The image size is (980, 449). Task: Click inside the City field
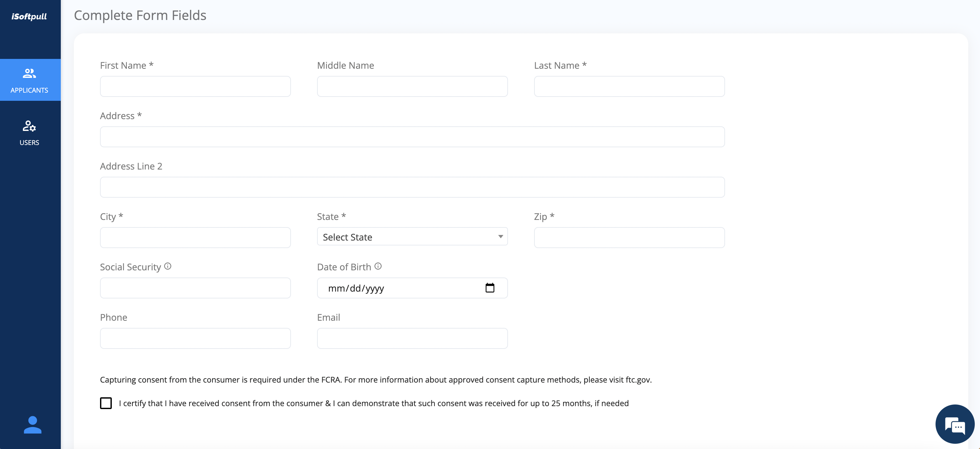point(195,237)
